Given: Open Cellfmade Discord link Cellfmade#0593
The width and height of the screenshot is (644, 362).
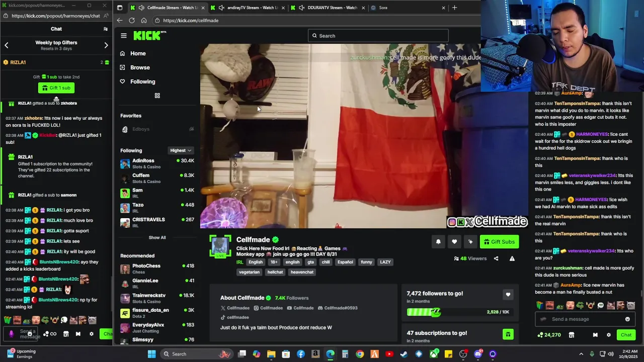Looking at the screenshot, I should pyautogui.click(x=338, y=308).
